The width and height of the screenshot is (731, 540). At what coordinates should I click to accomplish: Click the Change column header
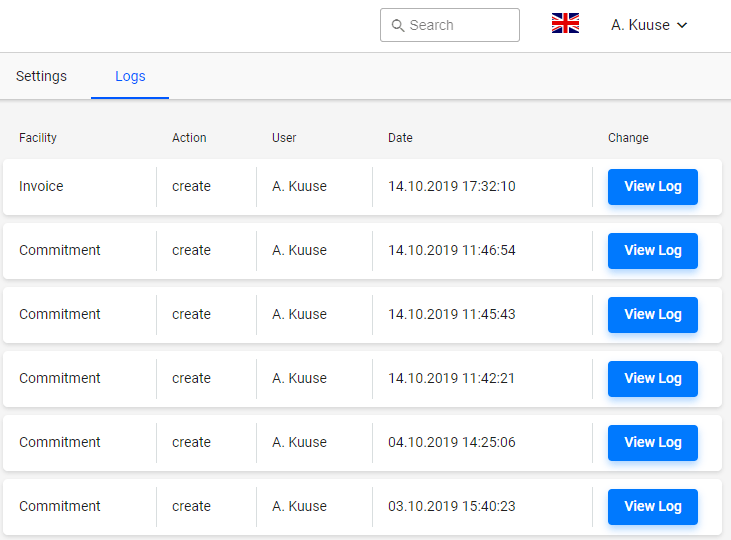(628, 138)
